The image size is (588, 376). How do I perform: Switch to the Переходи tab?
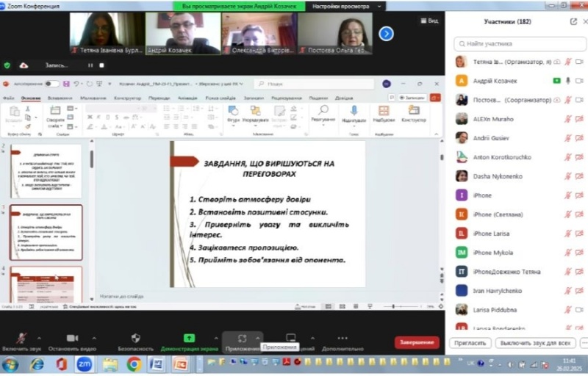coord(159,98)
